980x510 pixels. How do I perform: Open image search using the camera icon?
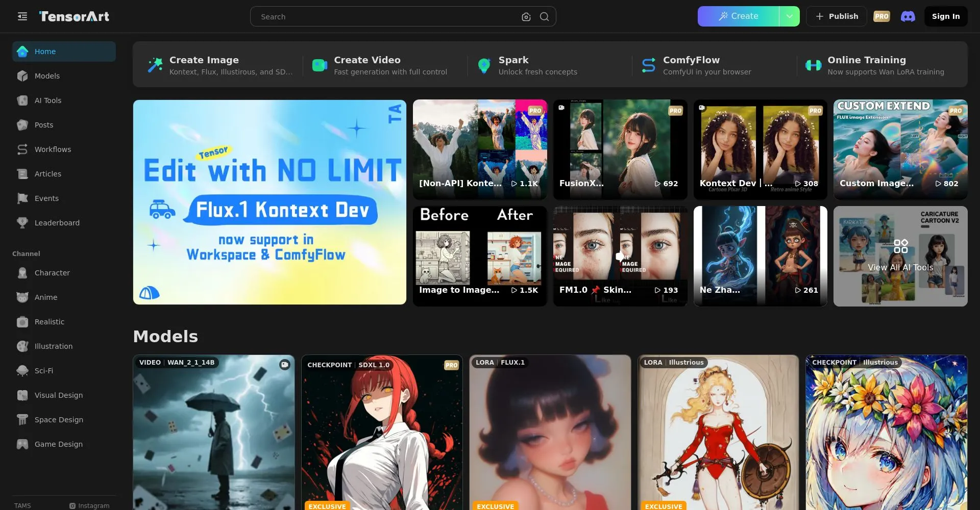[x=526, y=17]
